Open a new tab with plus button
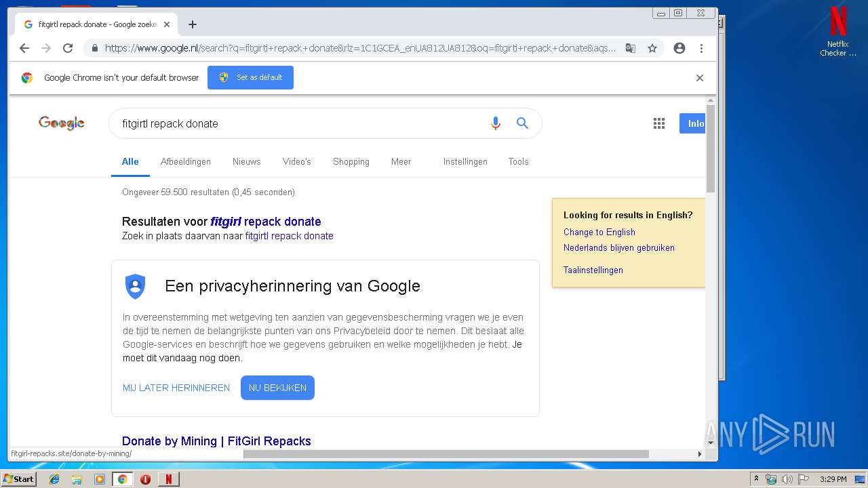Image resolution: width=868 pixels, height=488 pixels. click(x=193, y=24)
